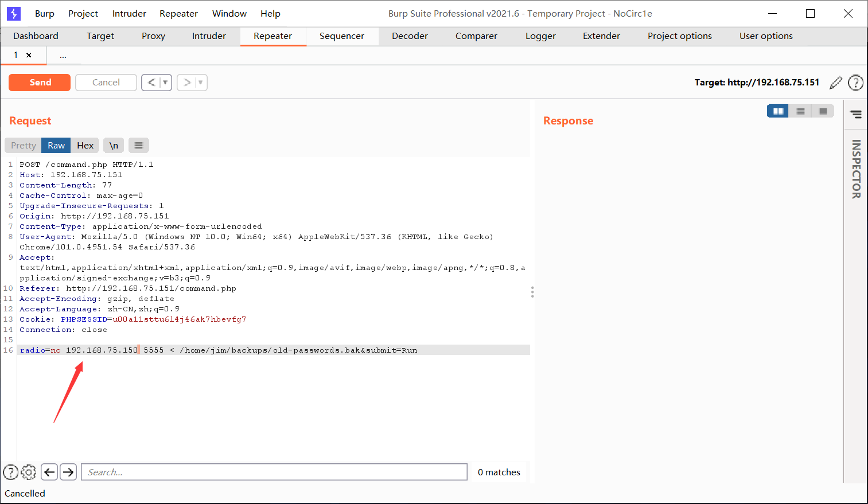
Task: Click the Cancelled status bar text
Action: [x=25, y=493]
